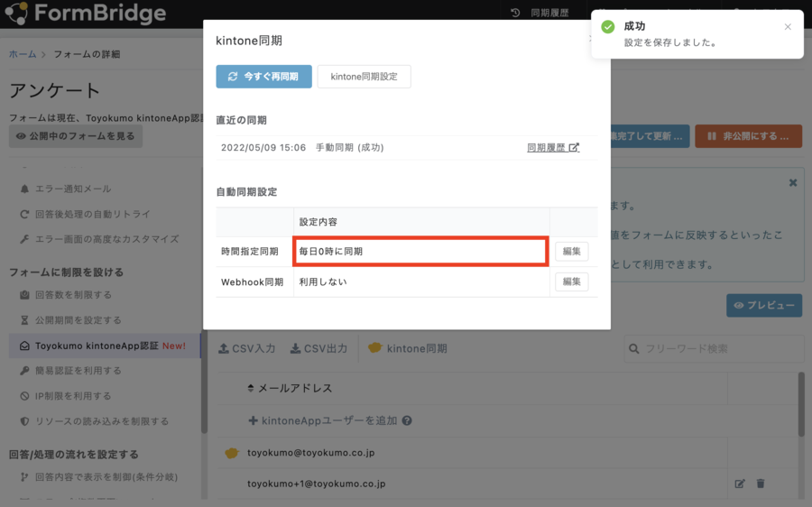This screenshot has height=507, width=812.
Task: Close the blue info panel with its X
Action: tap(793, 183)
